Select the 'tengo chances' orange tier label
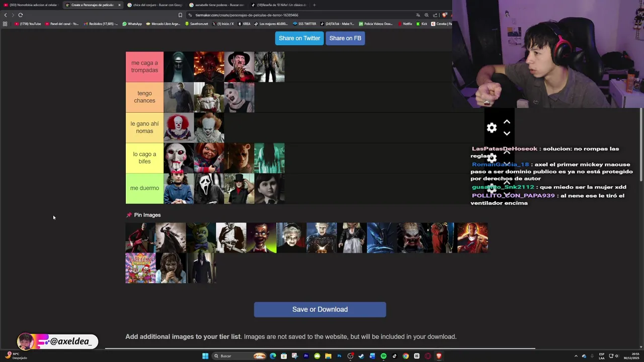 click(x=144, y=97)
